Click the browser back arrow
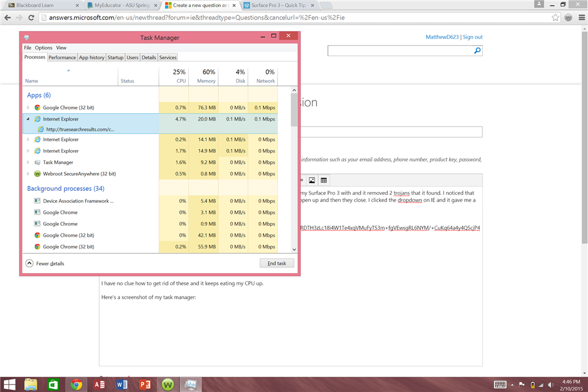 click(x=7, y=18)
